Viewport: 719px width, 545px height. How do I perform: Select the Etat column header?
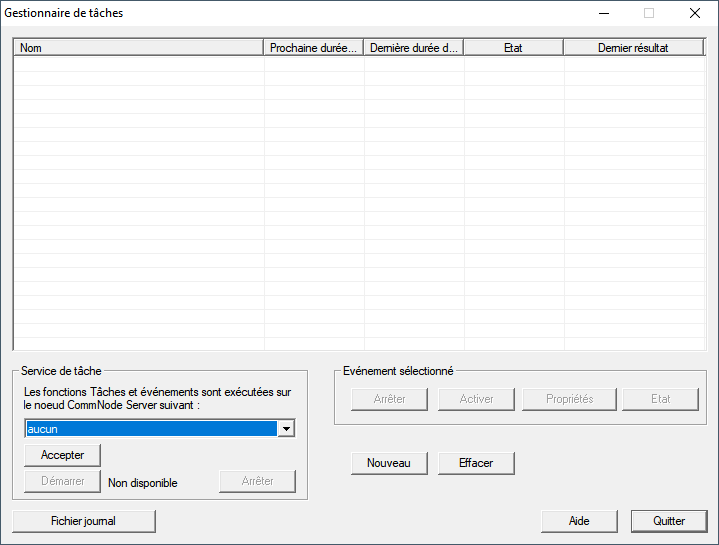[513, 48]
